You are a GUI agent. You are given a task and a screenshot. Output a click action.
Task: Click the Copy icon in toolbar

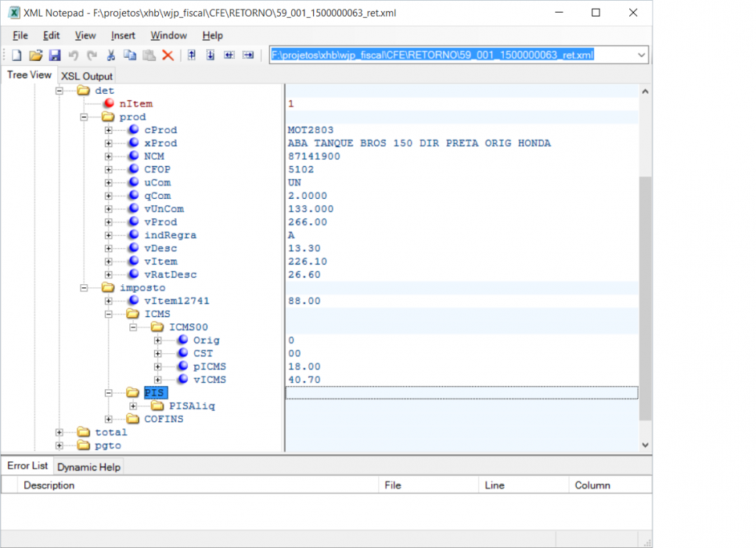130,55
